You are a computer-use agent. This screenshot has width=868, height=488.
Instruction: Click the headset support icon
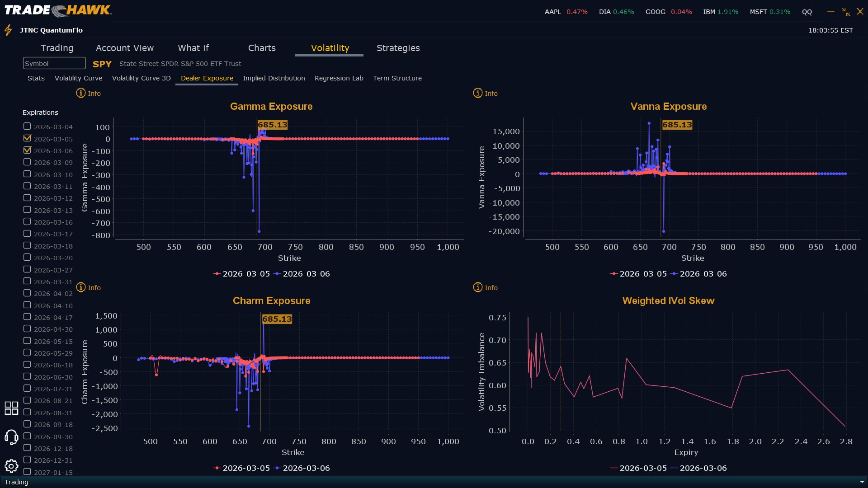(x=11, y=437)
